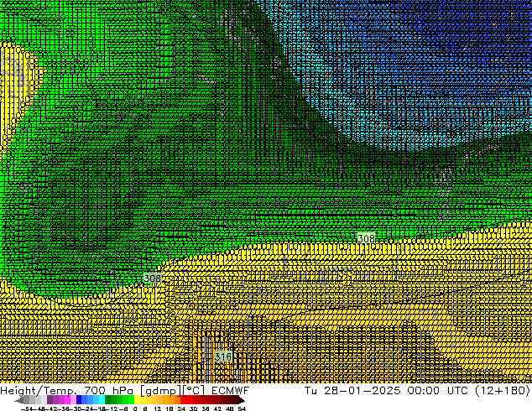Click the 316 contour height label
This screenshot has height=411, width=532.
(x=222, y=356)
